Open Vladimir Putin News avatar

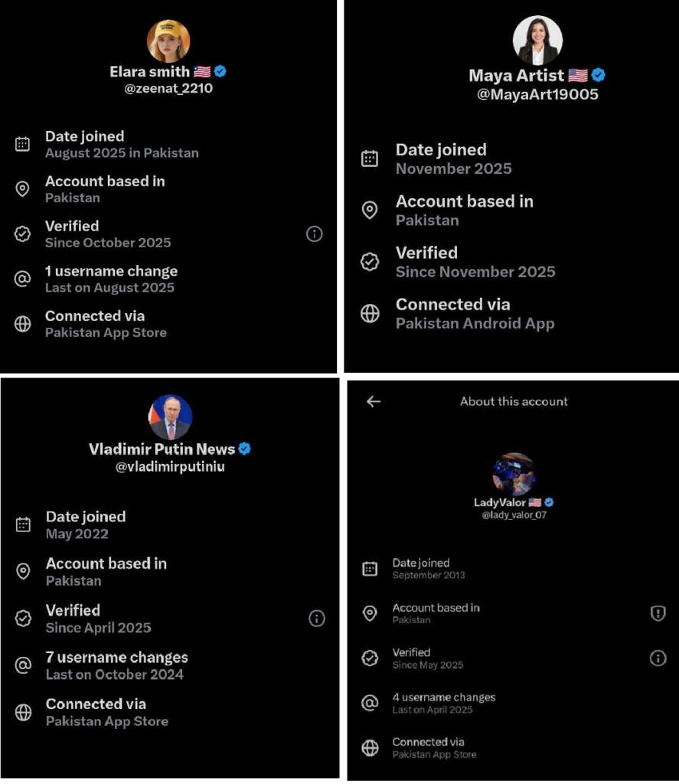pyautogui.click(x=170, y=417)
